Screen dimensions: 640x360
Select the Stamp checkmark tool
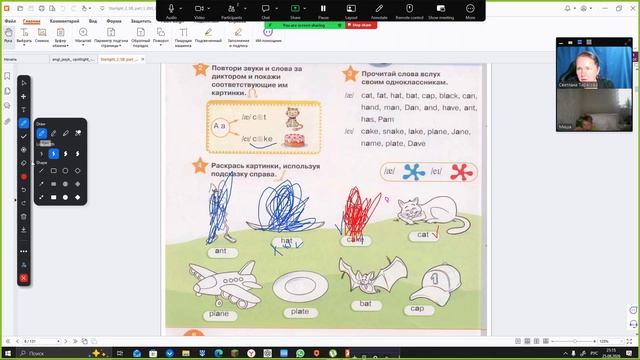[x=24, y=136]
